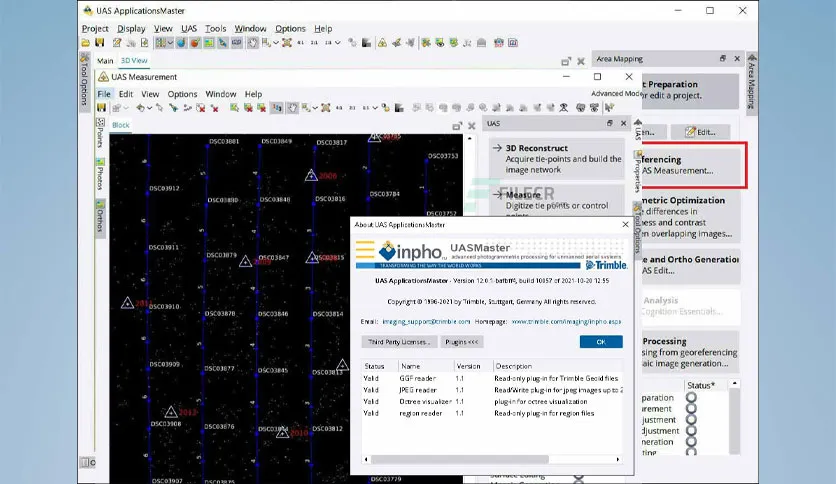This screenshot has width=836, height=484.
Task: Open Edit menu in UAS Measurement window
Action: click(126, 94)
